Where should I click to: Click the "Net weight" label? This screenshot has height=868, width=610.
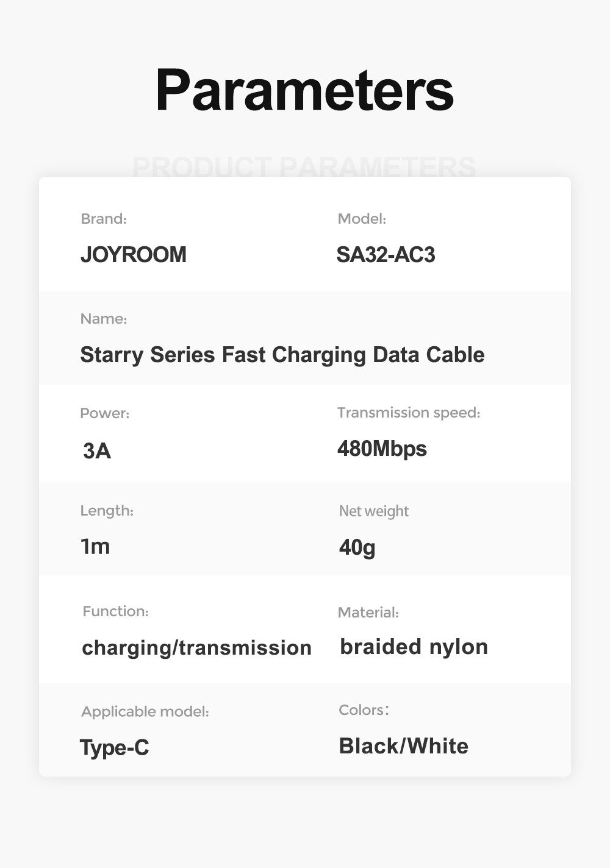pyautogui.click(x=373, y=511)
